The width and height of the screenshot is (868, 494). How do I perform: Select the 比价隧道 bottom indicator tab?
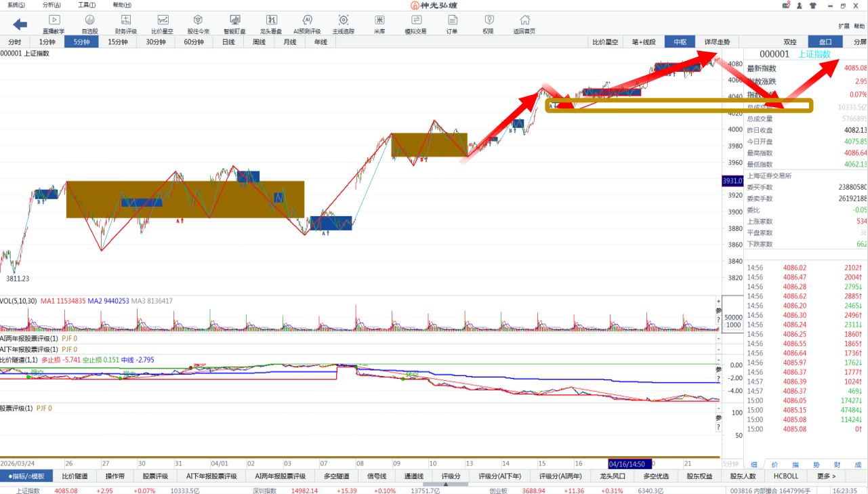[x=75, y=476]
